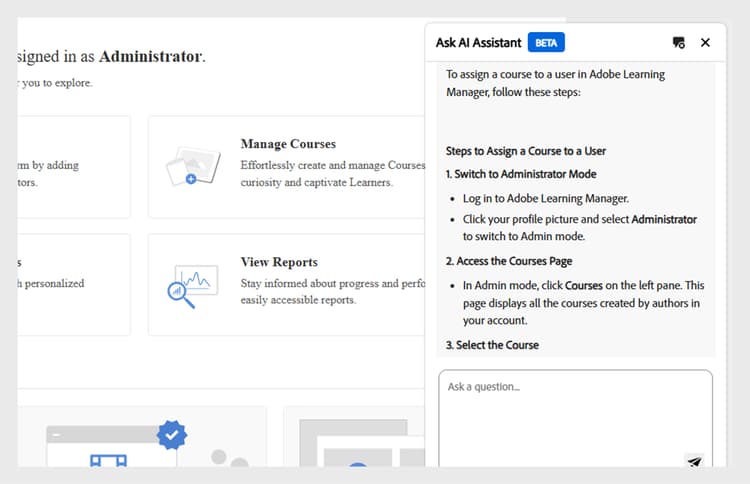Close the Ask AI Assistant panel

tap(705, 43)
